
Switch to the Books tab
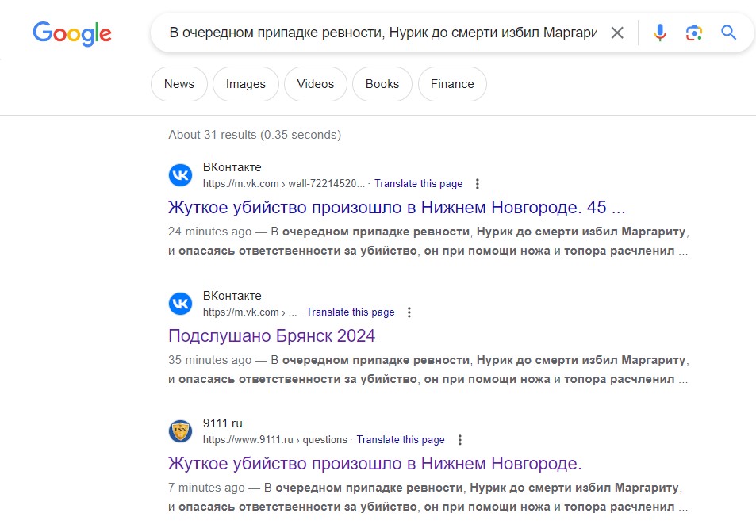(382, 84)
